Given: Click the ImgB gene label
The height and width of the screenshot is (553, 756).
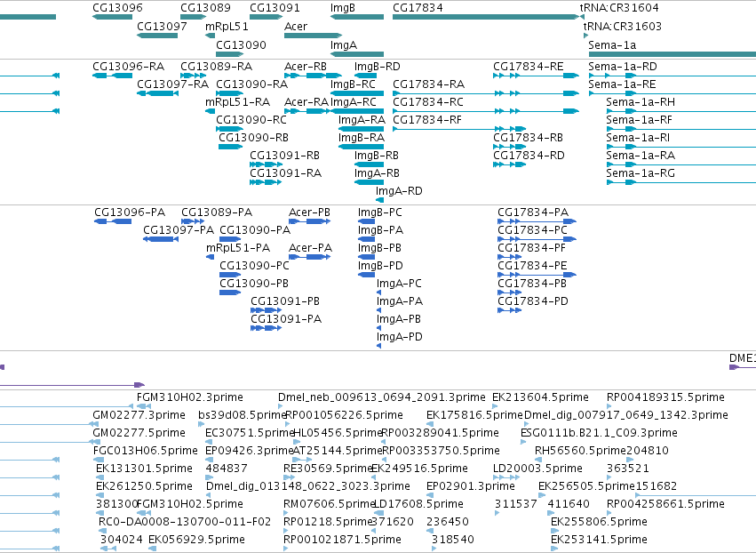Looking at the screenshot, I should click(342, 8).
